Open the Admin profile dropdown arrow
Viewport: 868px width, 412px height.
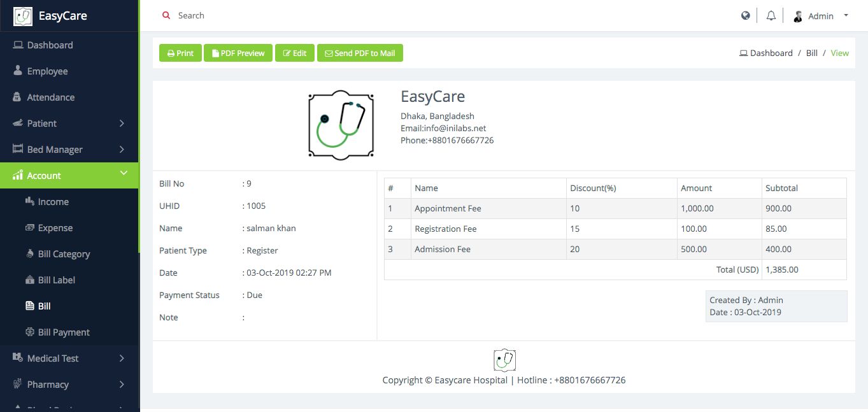(x=846, y=15)
